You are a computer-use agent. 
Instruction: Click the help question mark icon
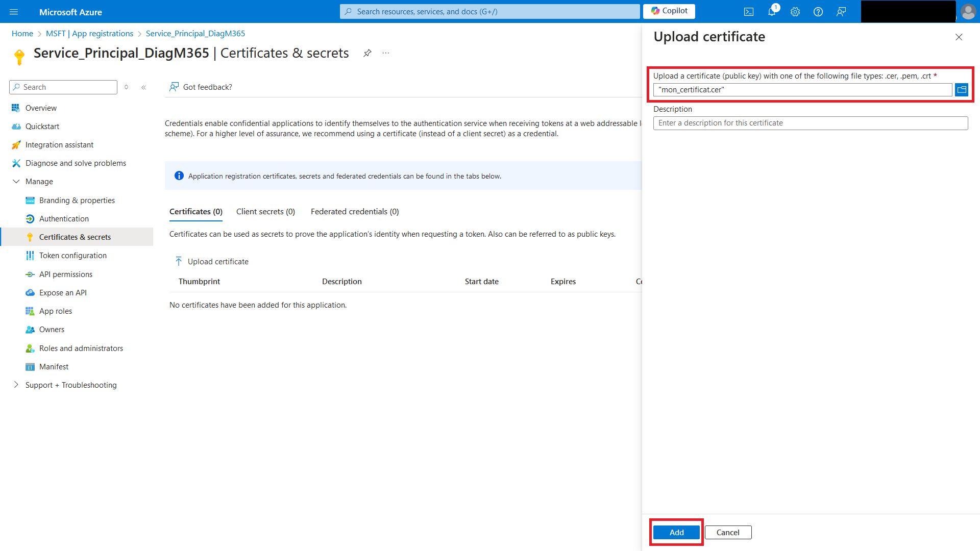tap(818, 12)
